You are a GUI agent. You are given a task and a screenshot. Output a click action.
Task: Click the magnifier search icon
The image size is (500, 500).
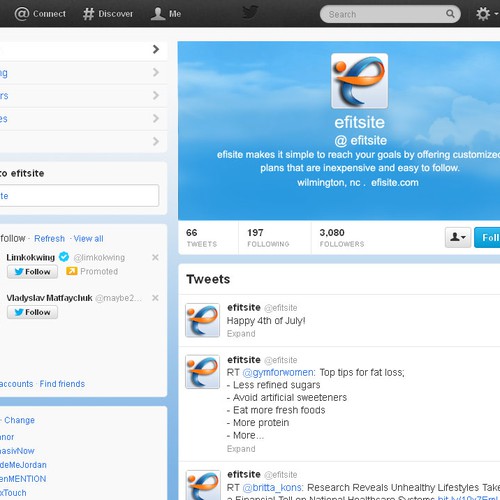450,14
